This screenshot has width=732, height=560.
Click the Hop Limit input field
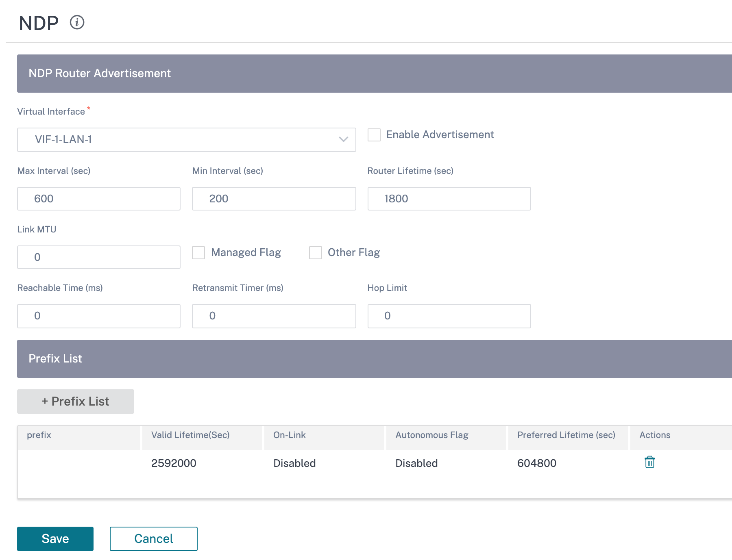tap(449, 316)
